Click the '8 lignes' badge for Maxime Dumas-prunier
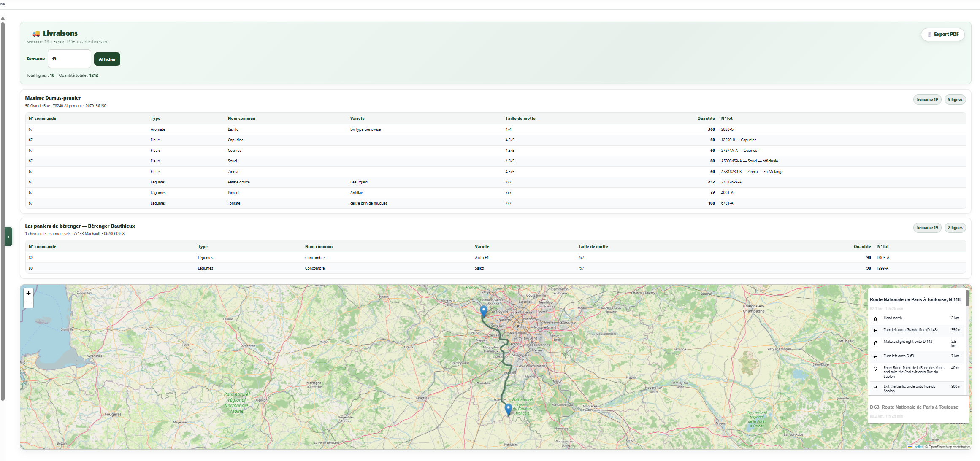This screenshot has height=461, width=980. tap(955, 100)
